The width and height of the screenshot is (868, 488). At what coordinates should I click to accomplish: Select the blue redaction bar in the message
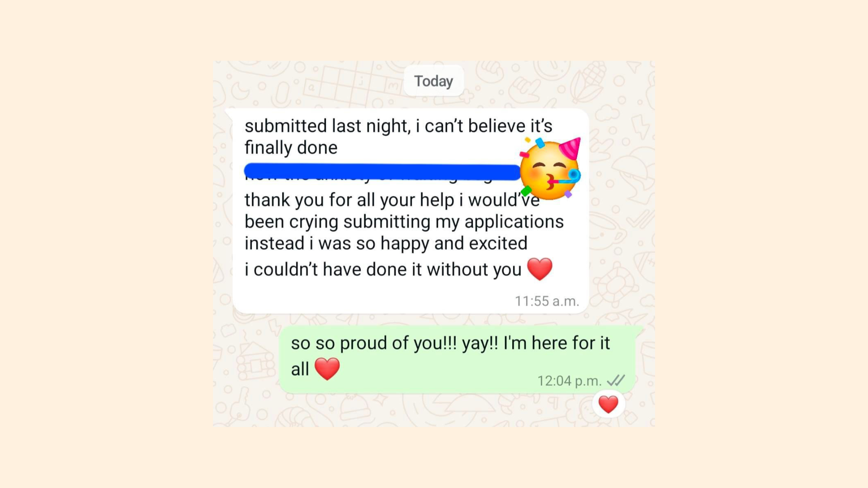382,172
